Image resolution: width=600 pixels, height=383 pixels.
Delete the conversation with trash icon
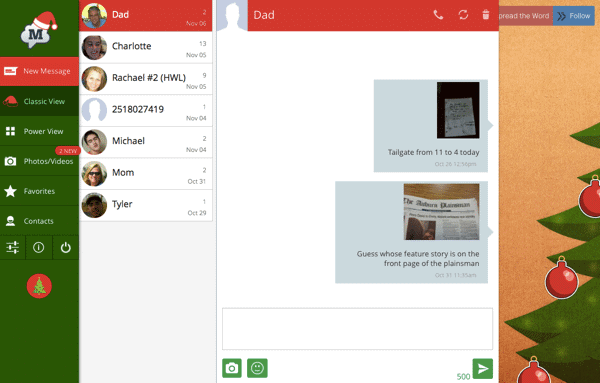[486, 15]
